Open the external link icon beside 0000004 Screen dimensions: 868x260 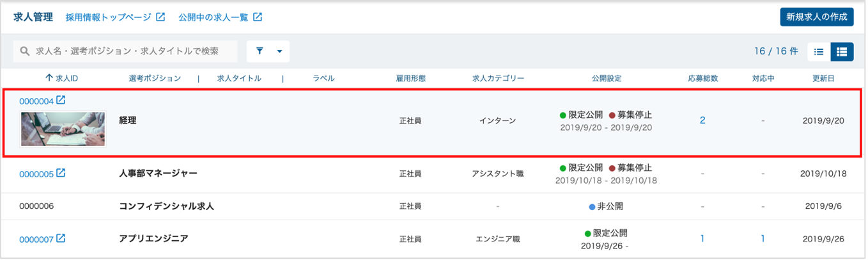[61, 101]
